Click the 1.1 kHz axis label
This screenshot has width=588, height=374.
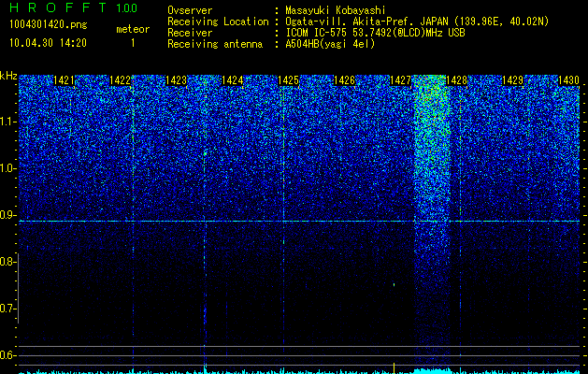[7, 122]
